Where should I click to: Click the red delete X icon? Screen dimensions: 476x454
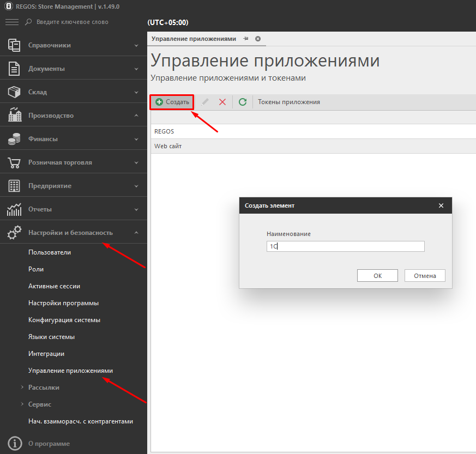tap(222, 102)
